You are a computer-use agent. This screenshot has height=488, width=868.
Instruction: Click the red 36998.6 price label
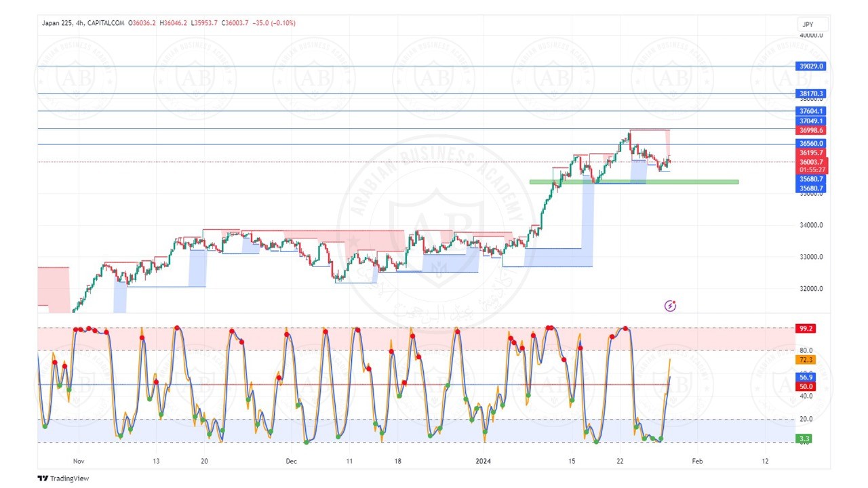tap(811, 130)
